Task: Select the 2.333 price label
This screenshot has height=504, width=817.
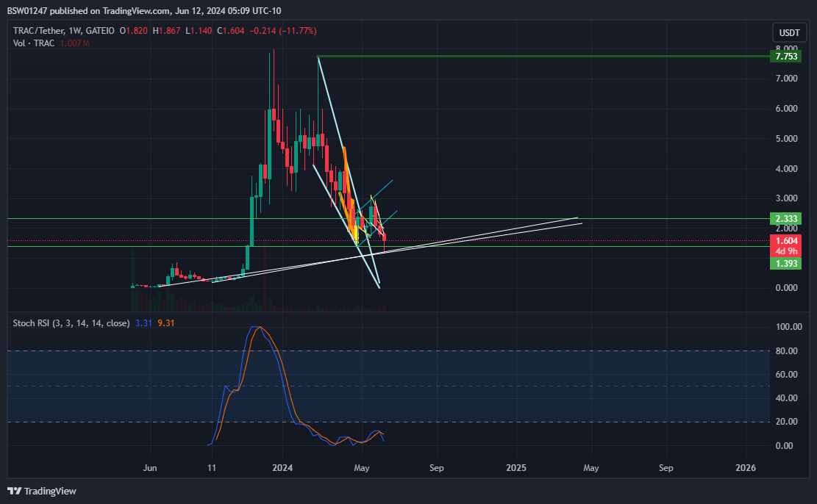Action: [785, 219]
